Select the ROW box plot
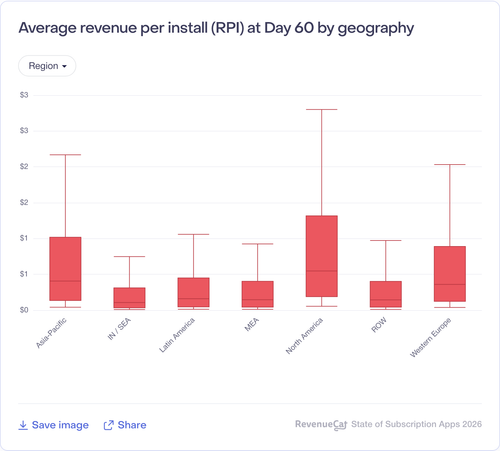The width and height of the screenshot is (500, 451). 386,294
